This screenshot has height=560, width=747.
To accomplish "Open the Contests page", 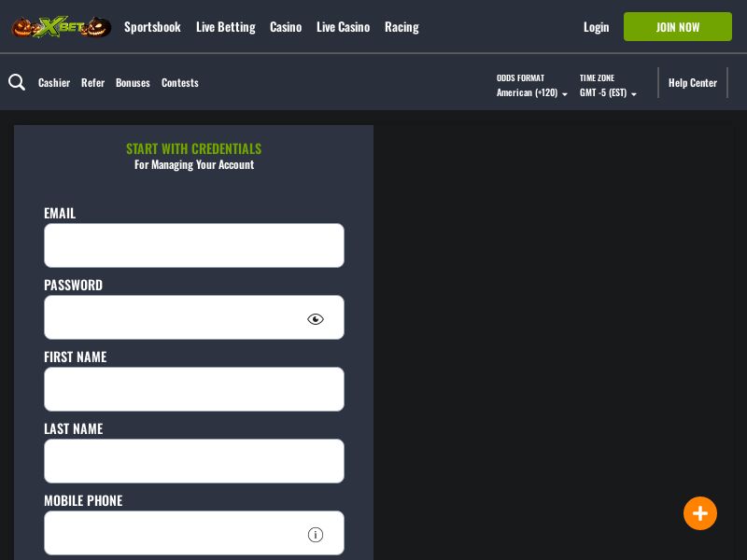I will pos(180,83).
